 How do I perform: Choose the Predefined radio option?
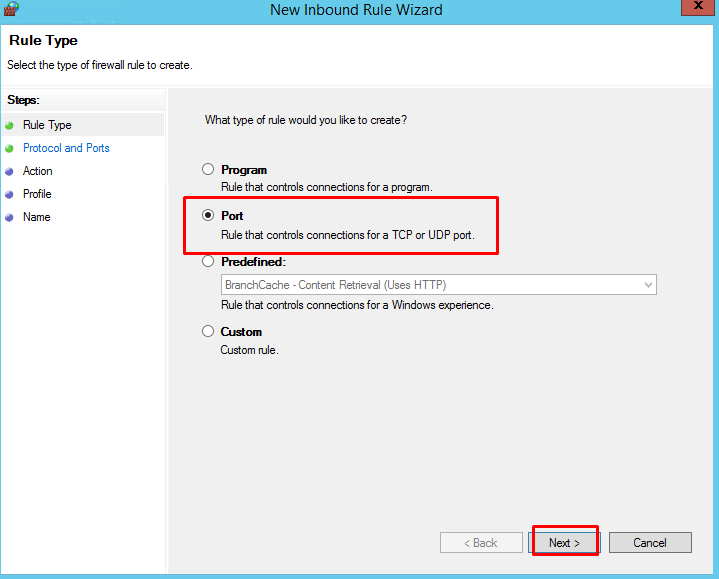click(208, 261)
